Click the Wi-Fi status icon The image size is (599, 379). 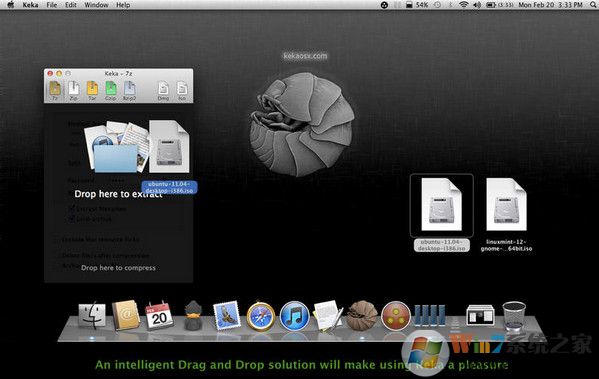(464, 5)
